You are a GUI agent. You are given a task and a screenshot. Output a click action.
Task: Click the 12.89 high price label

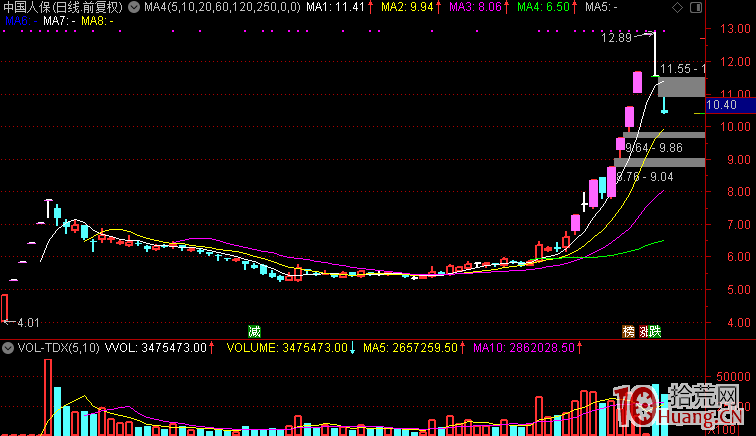point(616,38)
